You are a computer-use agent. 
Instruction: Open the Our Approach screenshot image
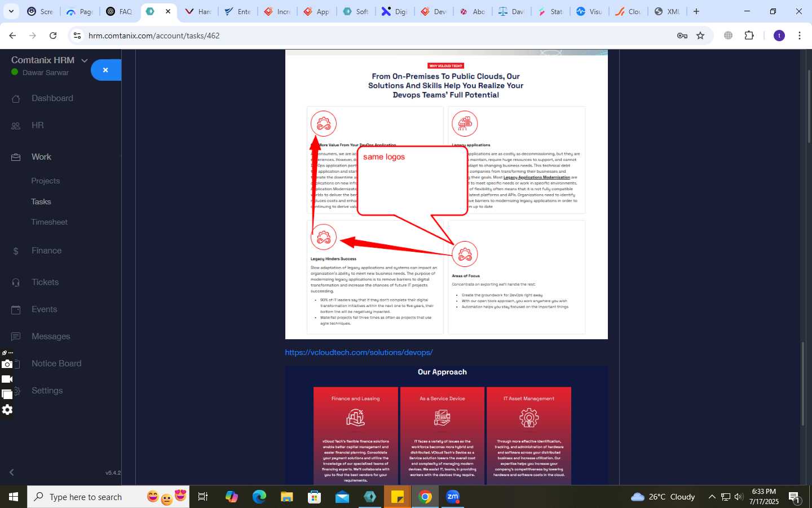point(447,425)
